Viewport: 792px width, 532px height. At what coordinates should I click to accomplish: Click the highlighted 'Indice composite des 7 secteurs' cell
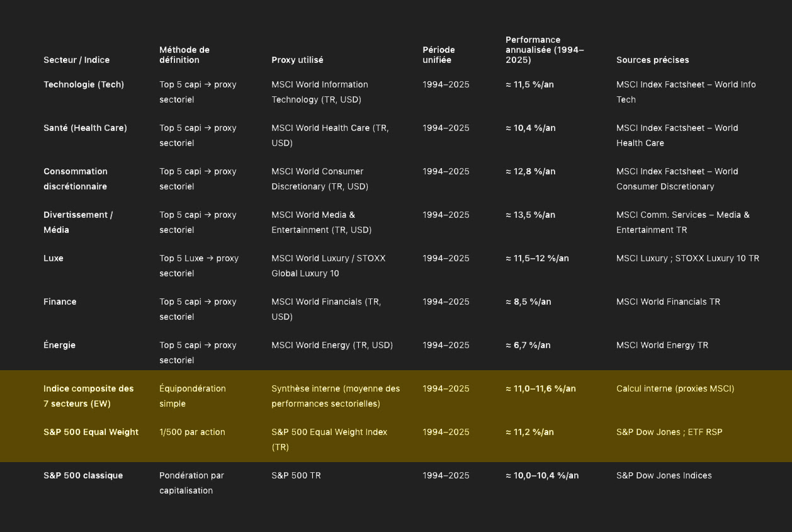click(x=89, y=396)
